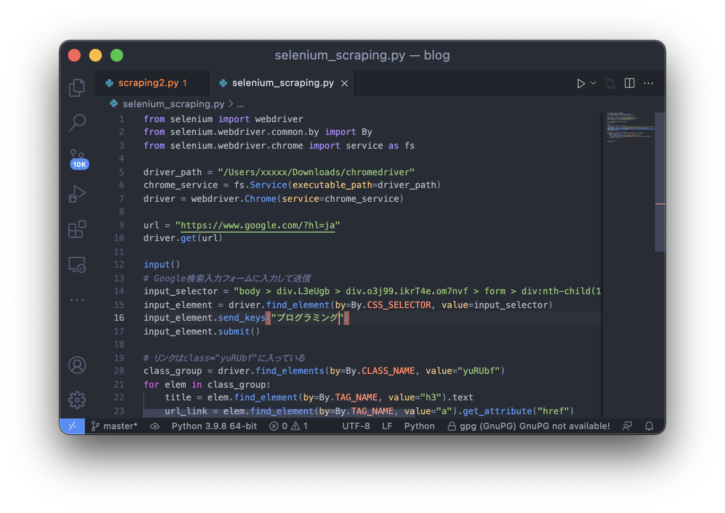Image resolution: width=725 pixels, height=513 pixels.
Task: Click Python 3.9.8 64-bit interpreter selector
Action: 213,426
